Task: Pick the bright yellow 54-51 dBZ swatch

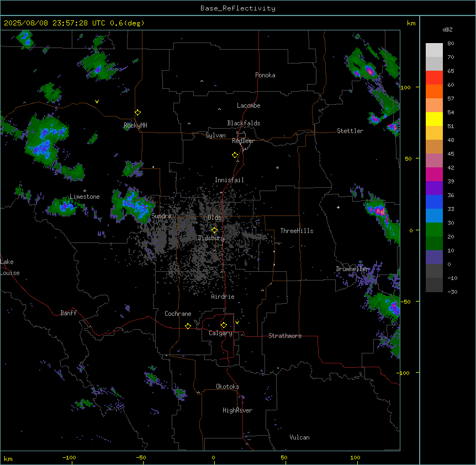Action: point(434,119)
